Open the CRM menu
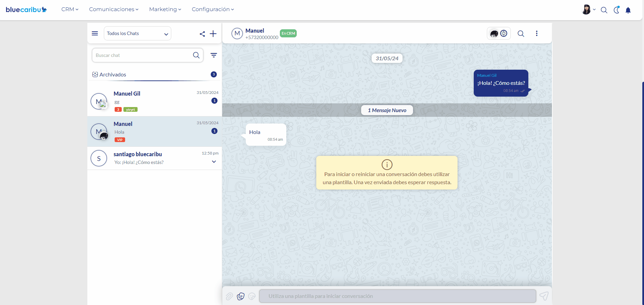The image size is (644, 305). coord(70,9)
